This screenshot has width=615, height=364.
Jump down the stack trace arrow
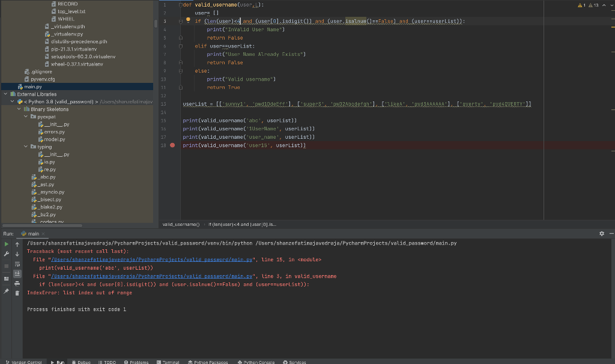pyautogui.click(x=17, y=254)
